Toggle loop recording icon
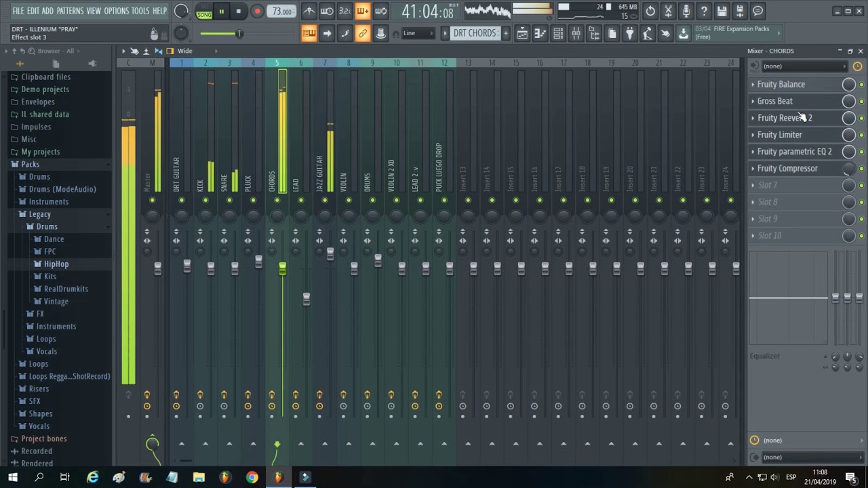The width and height of the screenshot is (868, 488). click(381, 11)
